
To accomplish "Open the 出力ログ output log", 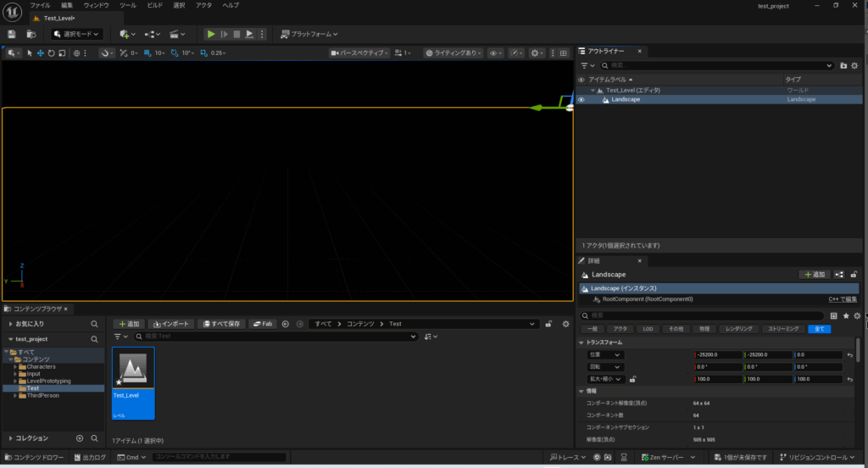I will click(90, 458).
